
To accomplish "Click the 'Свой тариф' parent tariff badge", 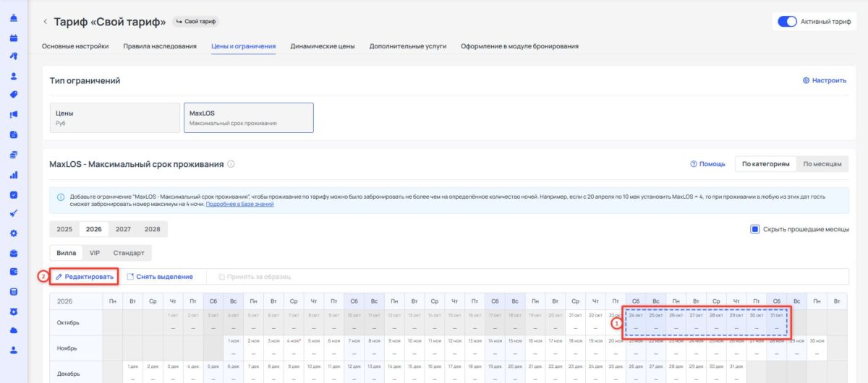I will pyautogui.click(x=196, y=22).
